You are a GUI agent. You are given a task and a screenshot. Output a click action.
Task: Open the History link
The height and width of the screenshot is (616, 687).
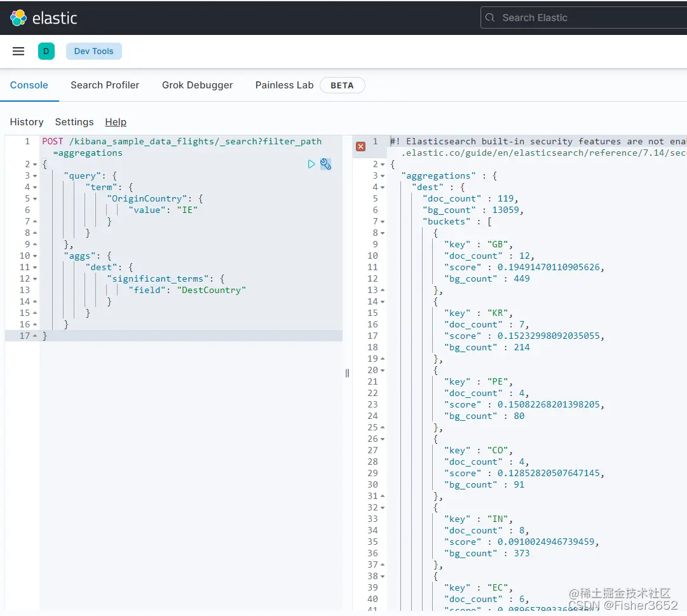pos(27,122)
